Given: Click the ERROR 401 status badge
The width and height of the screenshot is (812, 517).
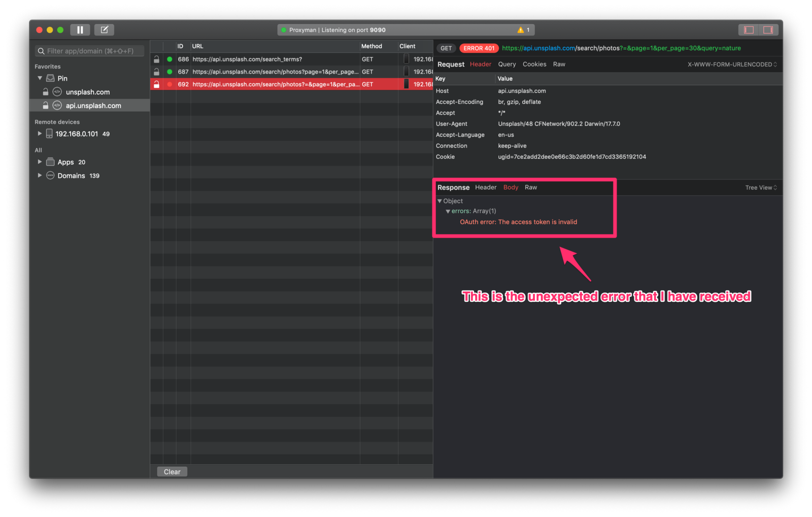Looking at the screenshot, I should click(x=479, y=48).
